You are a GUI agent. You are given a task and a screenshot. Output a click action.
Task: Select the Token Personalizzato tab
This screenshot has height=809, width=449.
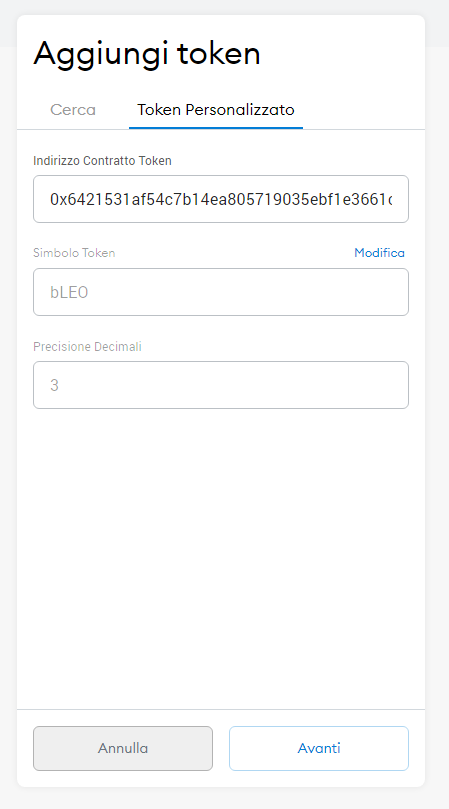point(216,110)
